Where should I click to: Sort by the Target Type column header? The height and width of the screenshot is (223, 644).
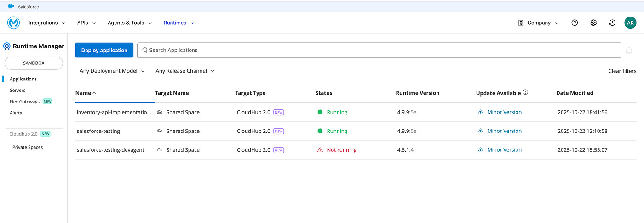pyautogui.click(x=250, y=93)
